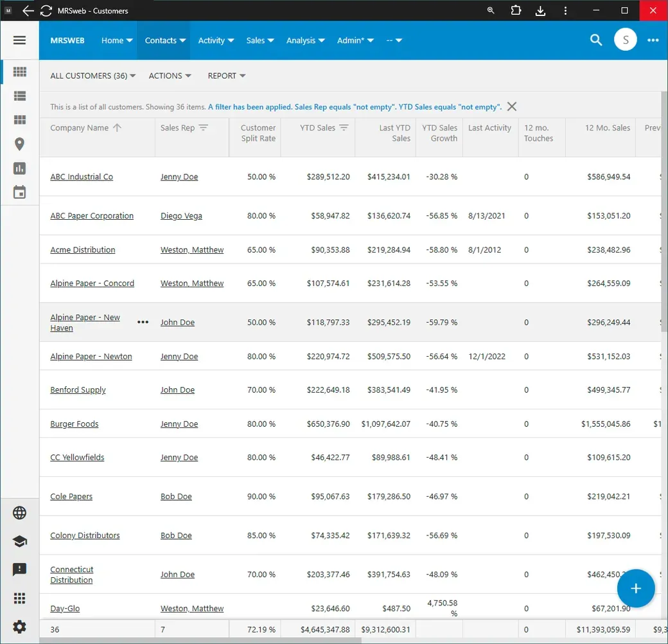This screenshot has height=644, width=668.
Task: Open the Contacts menu
Action: tap(165, 40)
